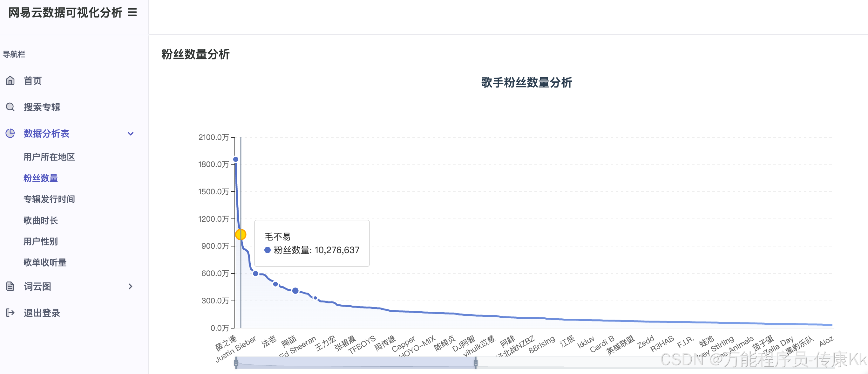Collapse the 数据分析表 submenu chevron
Screen dimensions: 868x374
pos(131,134)
